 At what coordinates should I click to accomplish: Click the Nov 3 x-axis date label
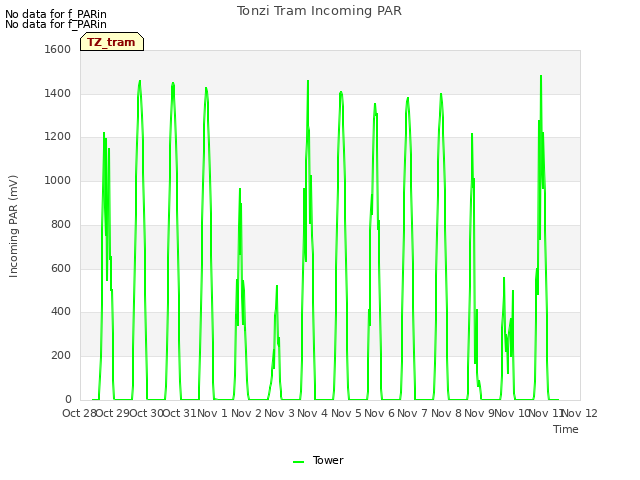pyautogui.click(x=279, y=413)
